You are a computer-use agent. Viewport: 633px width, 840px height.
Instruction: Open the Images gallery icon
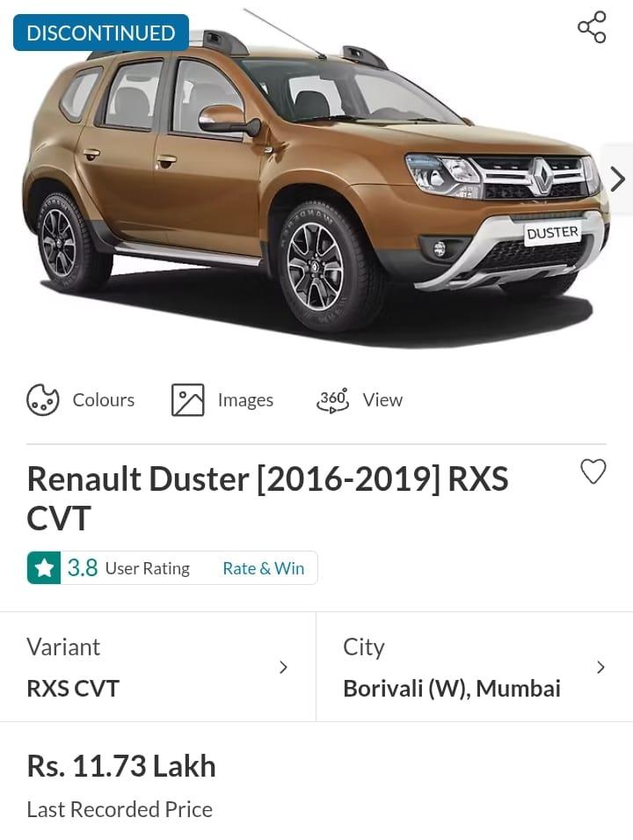(x=187, y=399)
